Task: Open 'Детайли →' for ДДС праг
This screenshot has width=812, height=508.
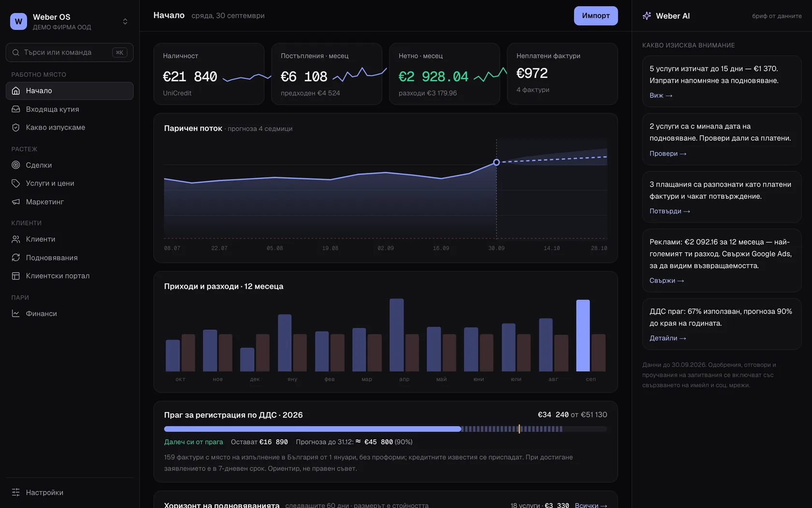Action: tap(667, 338)
